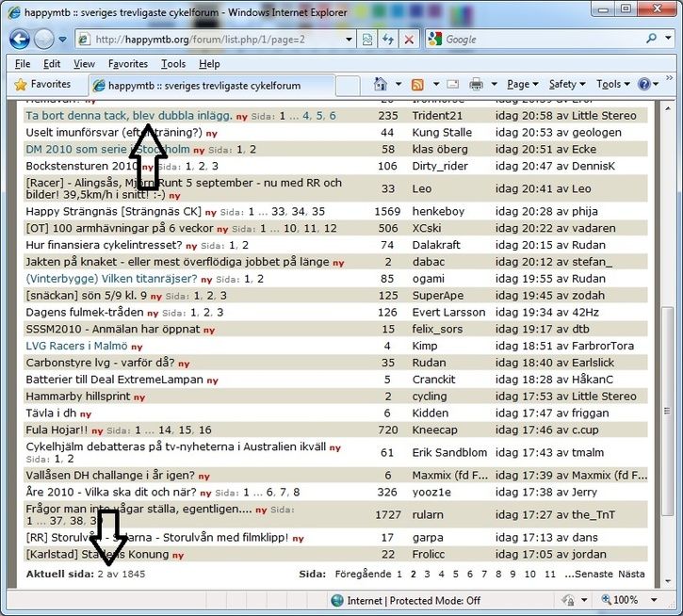The image size is (683, 616).
Task: Click the Home icon in command bar
Action: click(x=378, y=84)
